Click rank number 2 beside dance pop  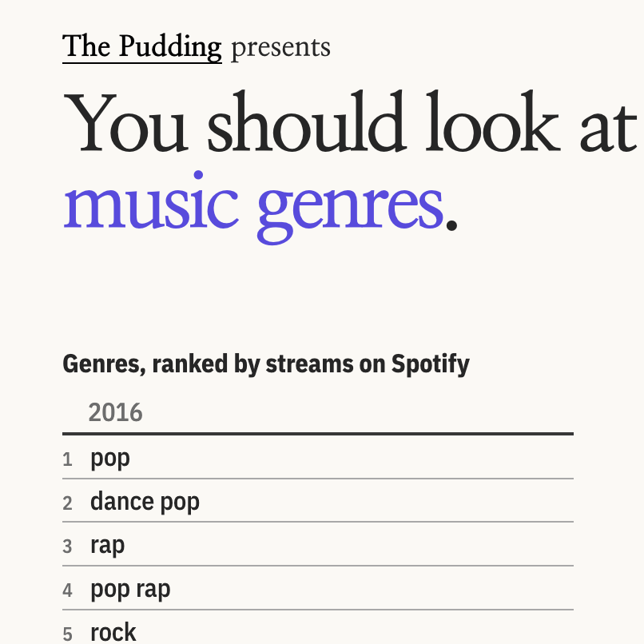(x=67, y=503)
